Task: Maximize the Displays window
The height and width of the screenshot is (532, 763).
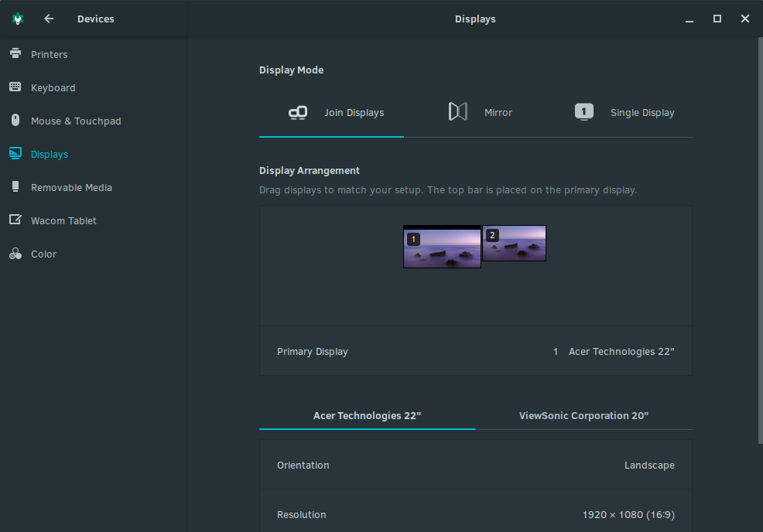Action: coord(717,19)
